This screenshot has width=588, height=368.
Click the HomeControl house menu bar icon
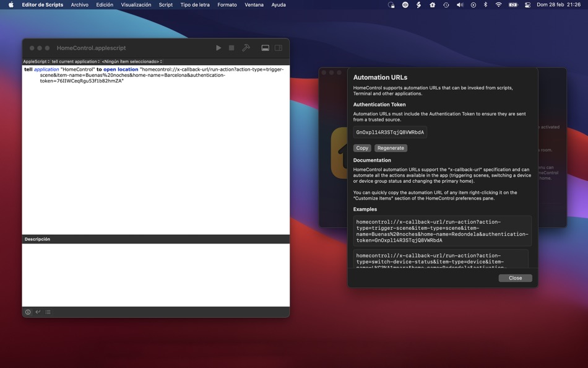pyautogui.click(x=432, y=5)
